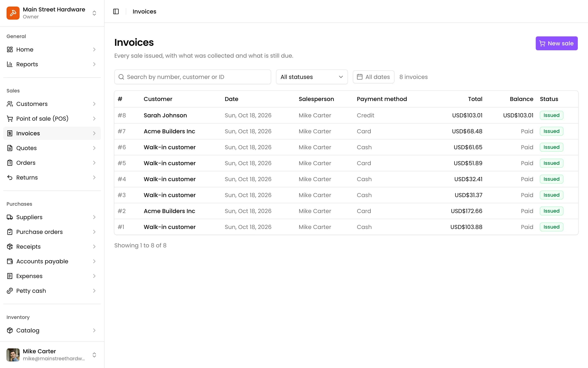Go to Returns in the sidebar
This screenshot has height=368, width=588.
52,177
